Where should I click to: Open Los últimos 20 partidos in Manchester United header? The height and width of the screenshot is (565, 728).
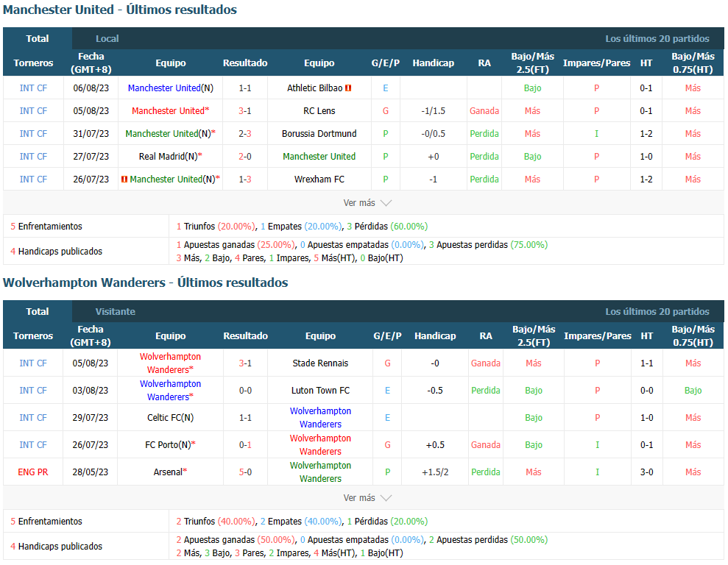coord(657,39)
